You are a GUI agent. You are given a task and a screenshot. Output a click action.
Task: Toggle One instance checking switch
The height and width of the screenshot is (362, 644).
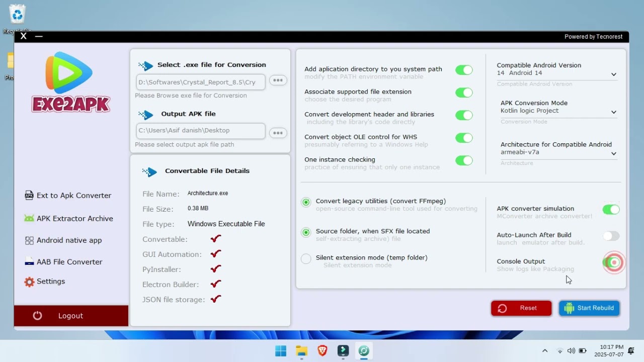pyautogui.click(x=464, y=160)
